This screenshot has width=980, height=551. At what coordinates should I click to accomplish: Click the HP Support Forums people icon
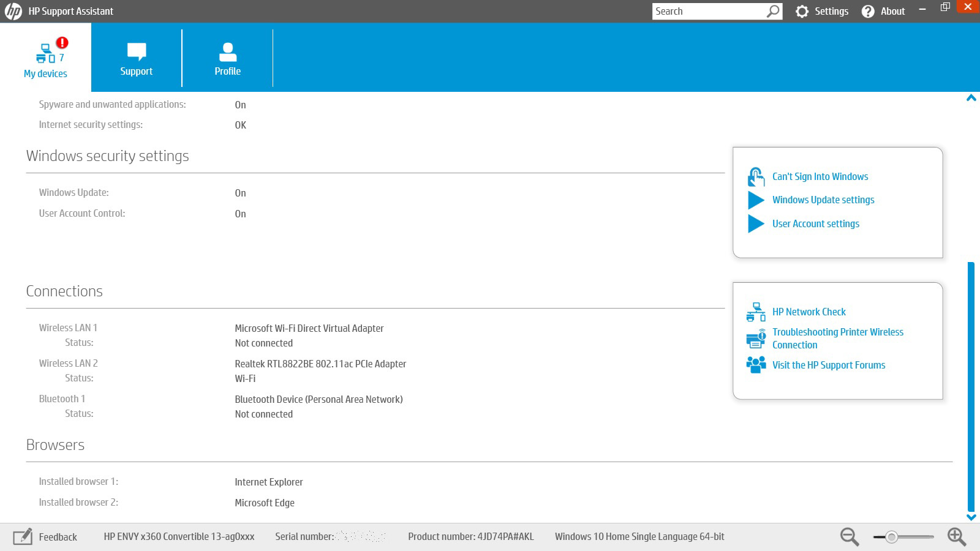click(x=756, y=365)
